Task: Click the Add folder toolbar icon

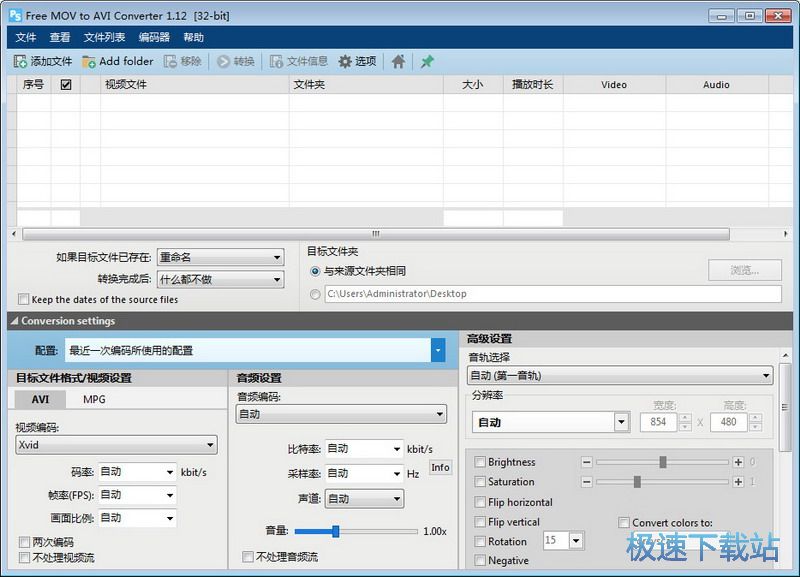Action: pos(89,62)
